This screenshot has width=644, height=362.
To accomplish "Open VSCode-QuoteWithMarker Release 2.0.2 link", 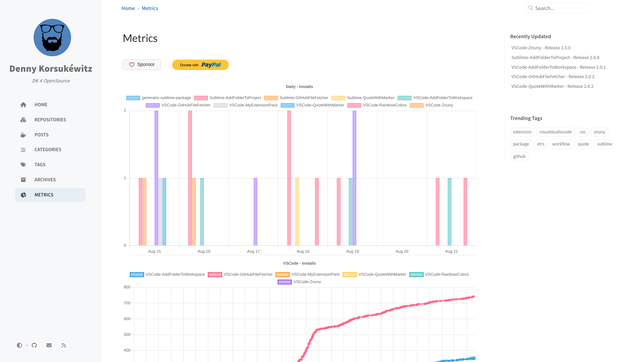I will tap(552, 86).
